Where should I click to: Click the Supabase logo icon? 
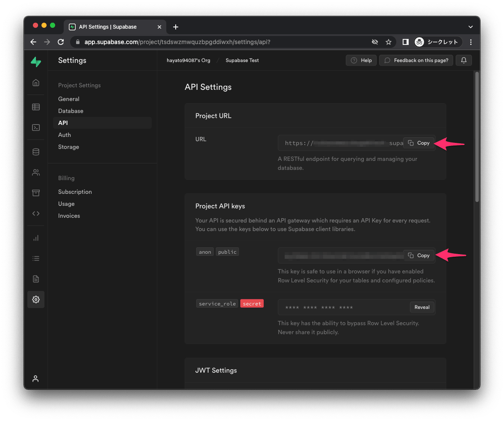[x=36, y=62]
